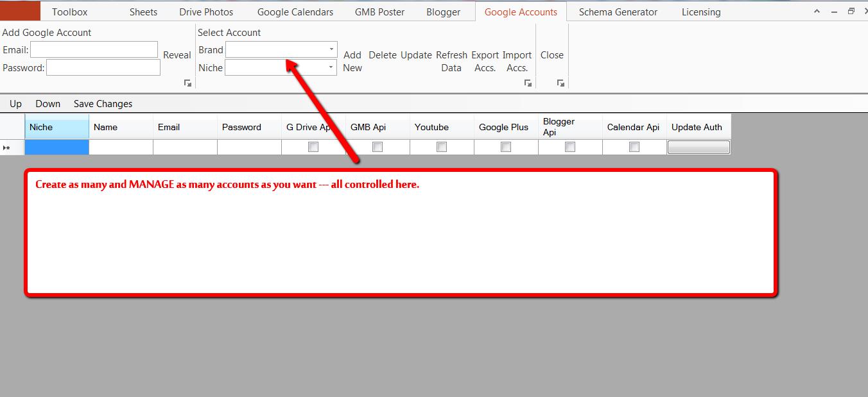Click Refresh Data
Image resolution: width=868 pixels, height=397 pixels.
coord(451,62)
